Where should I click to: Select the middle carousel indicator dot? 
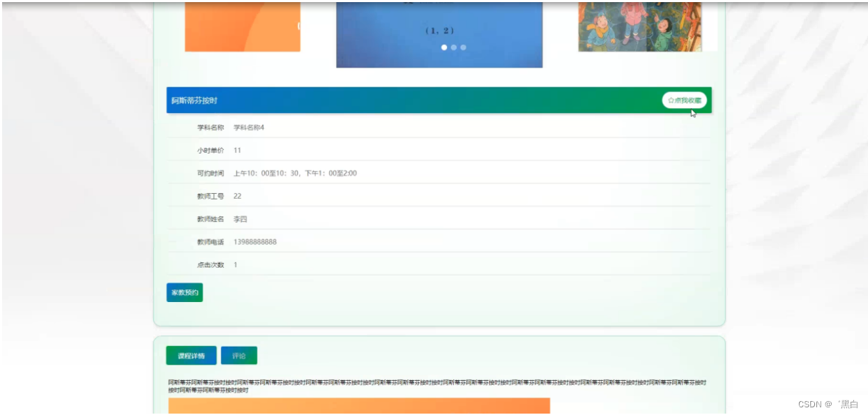click(x=453, y=48)
